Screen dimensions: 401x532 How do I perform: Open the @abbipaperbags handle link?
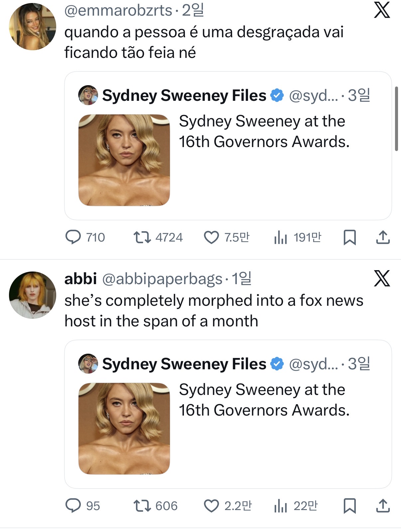tap(162, 279)
